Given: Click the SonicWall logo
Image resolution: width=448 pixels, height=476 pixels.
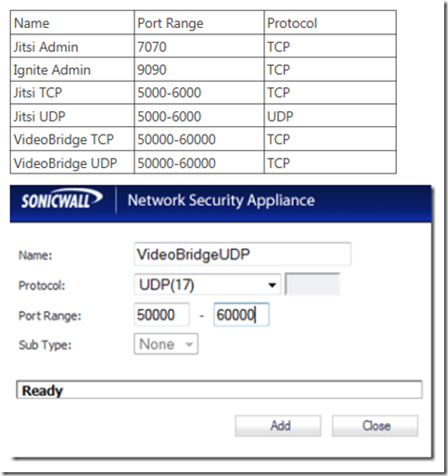Looking at the screenshot, I should [x=61, y=199].
